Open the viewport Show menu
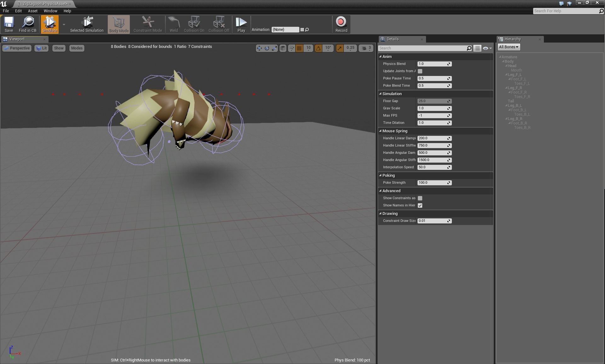This screenshot has width=605, height=364. click(x=59, y=48)
